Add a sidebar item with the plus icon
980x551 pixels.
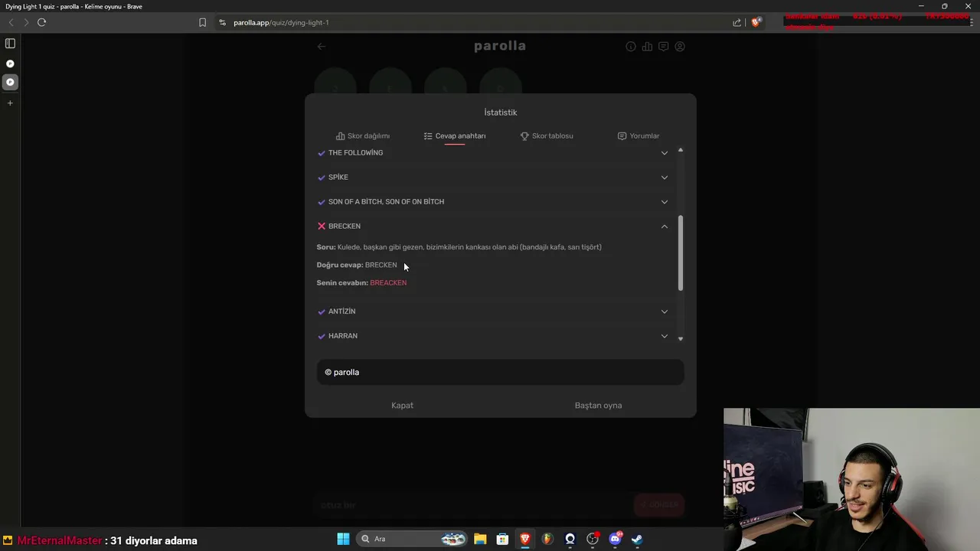tap(10, 103)
